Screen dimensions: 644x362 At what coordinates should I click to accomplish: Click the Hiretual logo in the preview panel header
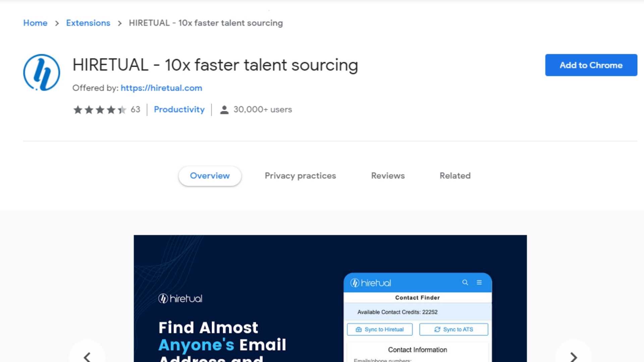coord(370,283)
